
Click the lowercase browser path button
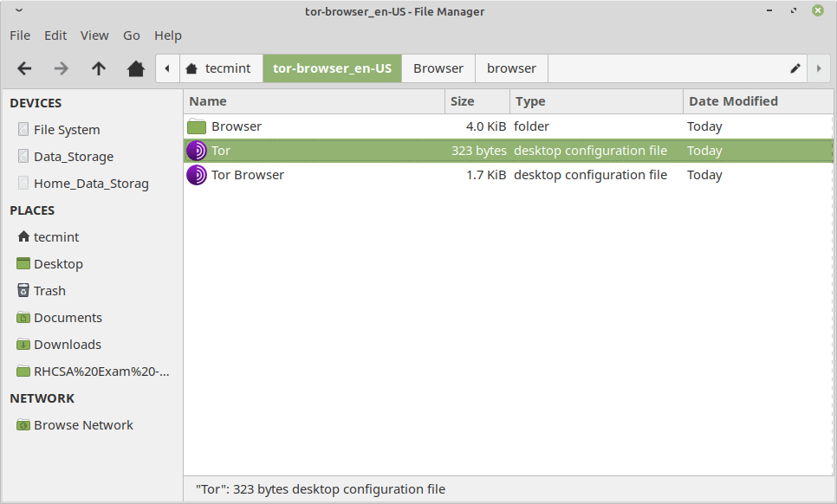(511, 68)
